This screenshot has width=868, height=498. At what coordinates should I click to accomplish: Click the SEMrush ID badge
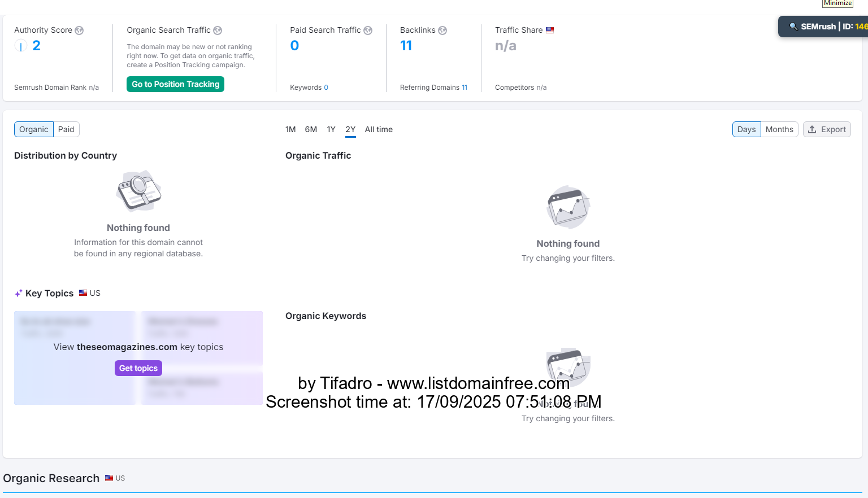click(x=823, y=27)
